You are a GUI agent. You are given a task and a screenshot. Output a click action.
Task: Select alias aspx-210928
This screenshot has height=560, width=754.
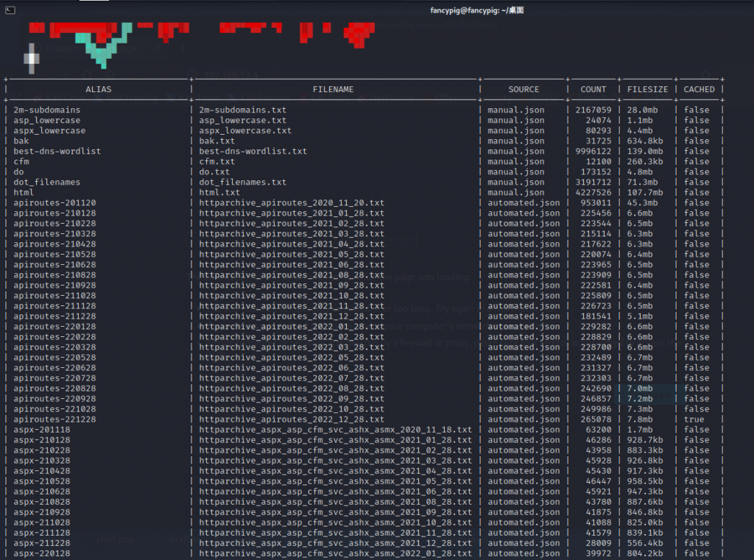41,513
